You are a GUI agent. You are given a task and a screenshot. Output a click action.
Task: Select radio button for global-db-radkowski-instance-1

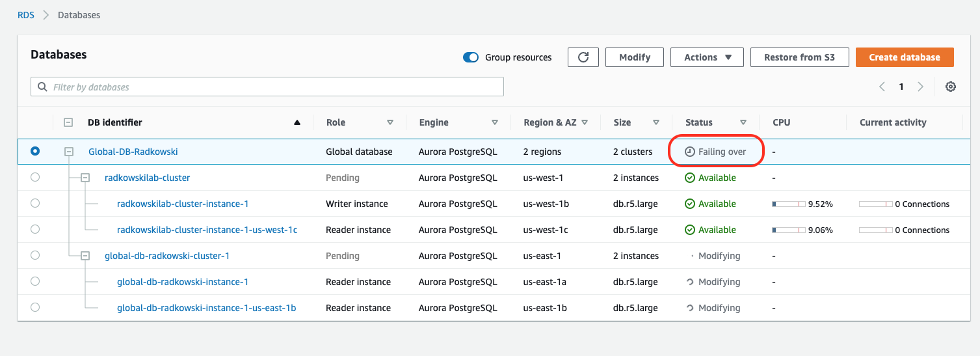tap(35, 282)
